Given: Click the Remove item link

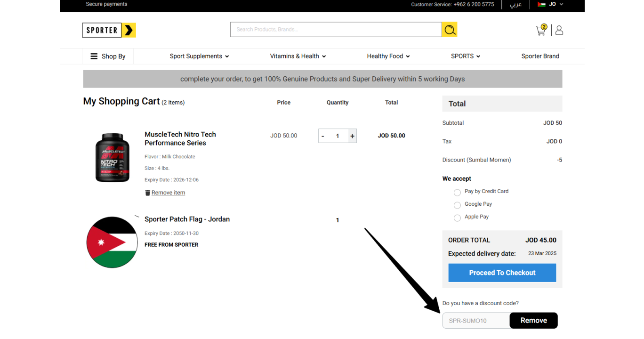Looking at the screenshot, I should point(168,193).
